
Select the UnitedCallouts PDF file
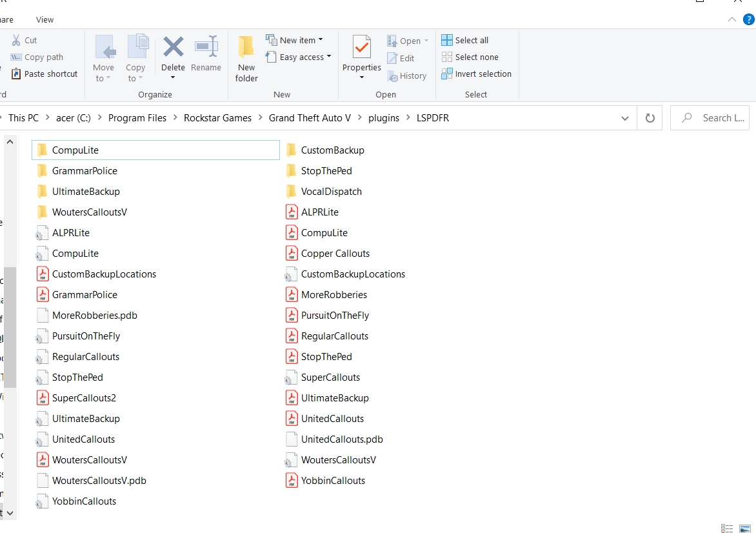pyautogui.click(x=324, y=419)
